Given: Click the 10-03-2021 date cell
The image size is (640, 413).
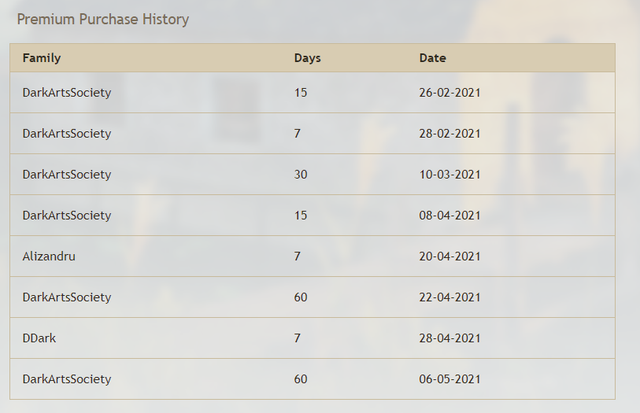Looking at the screenshot, I should point(450,174).
